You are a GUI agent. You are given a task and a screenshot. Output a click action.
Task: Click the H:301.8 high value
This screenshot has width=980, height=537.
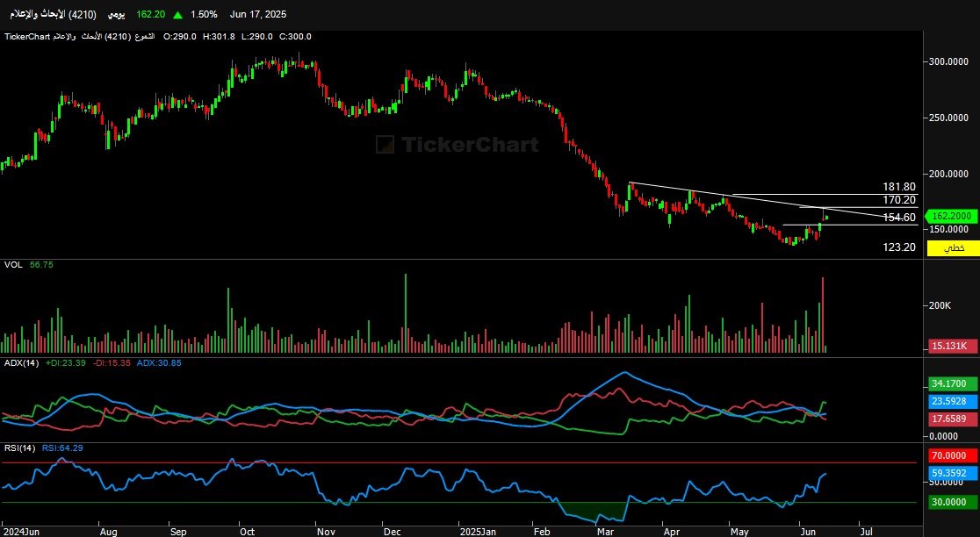[218, 37]
